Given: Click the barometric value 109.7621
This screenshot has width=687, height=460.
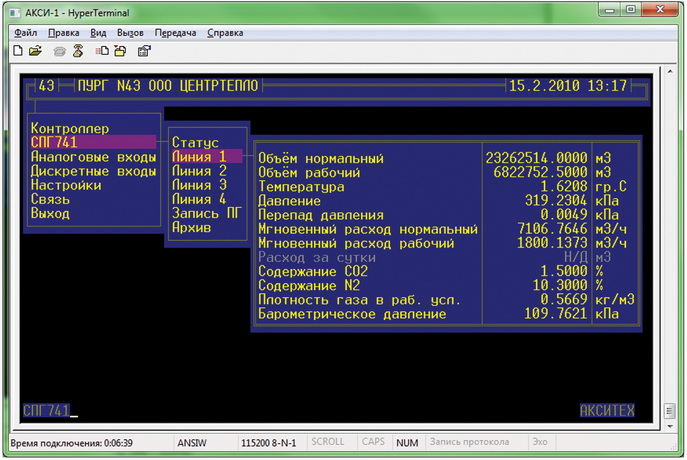Looking at the screenshot, I should point(556,313).
